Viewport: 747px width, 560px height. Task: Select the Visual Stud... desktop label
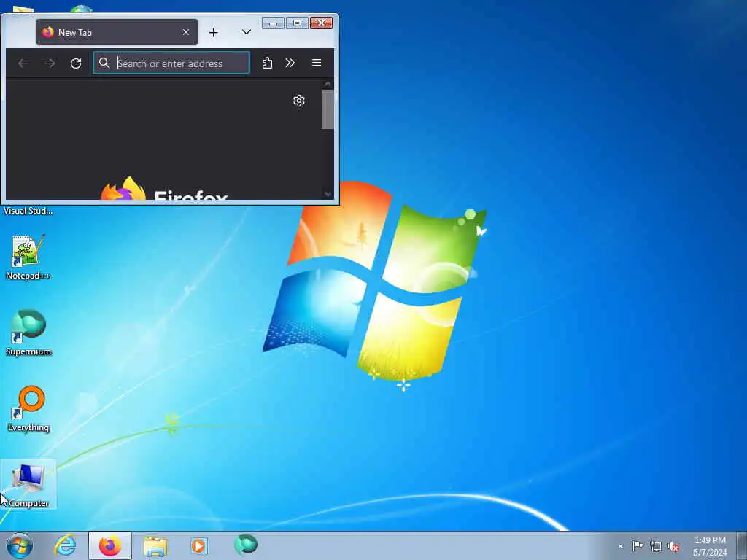tap(28, 211)
